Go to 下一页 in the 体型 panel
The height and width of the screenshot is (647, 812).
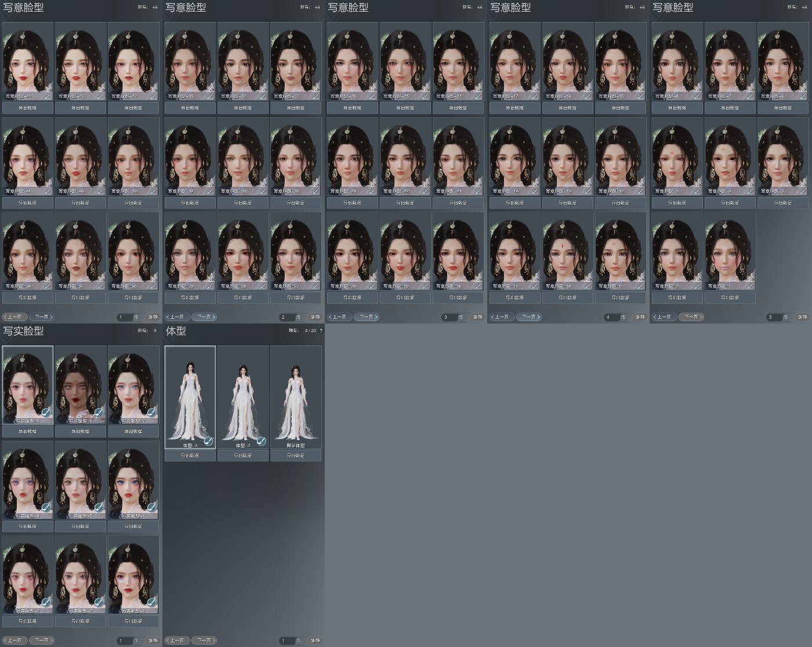click(x=204, y=640)
